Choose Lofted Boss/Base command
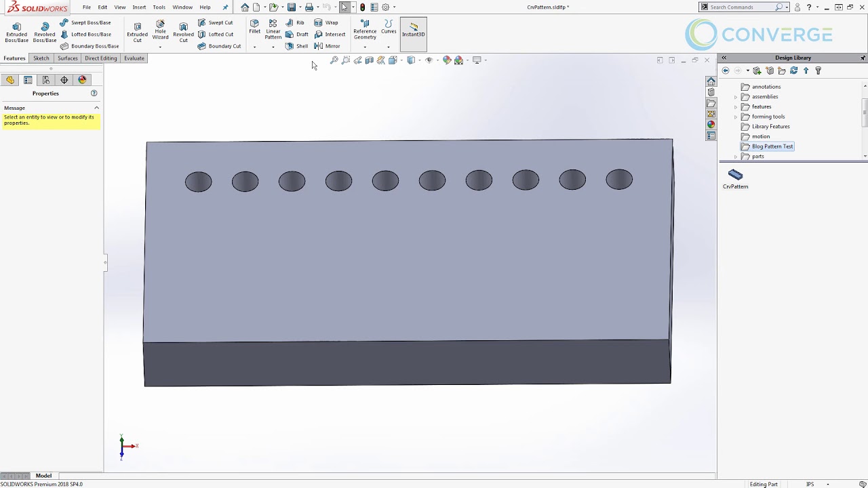The height and width of the screenshot is (488, 868). 85,34
